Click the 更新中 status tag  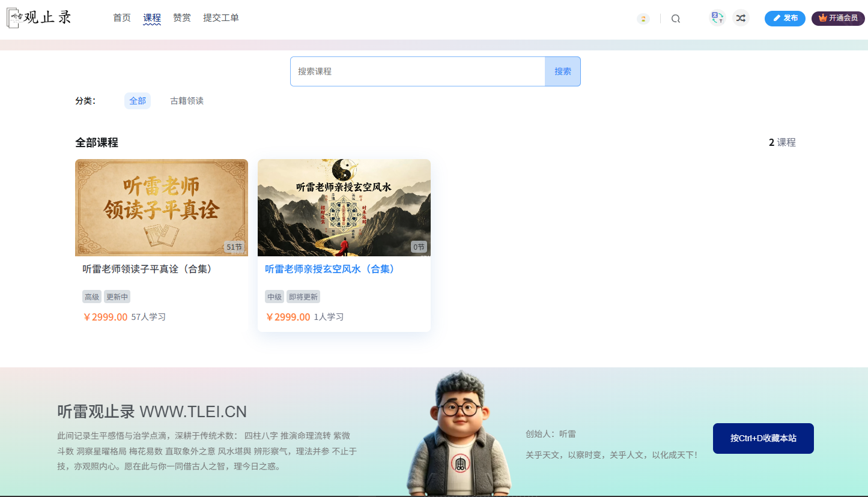coord(117,297)
